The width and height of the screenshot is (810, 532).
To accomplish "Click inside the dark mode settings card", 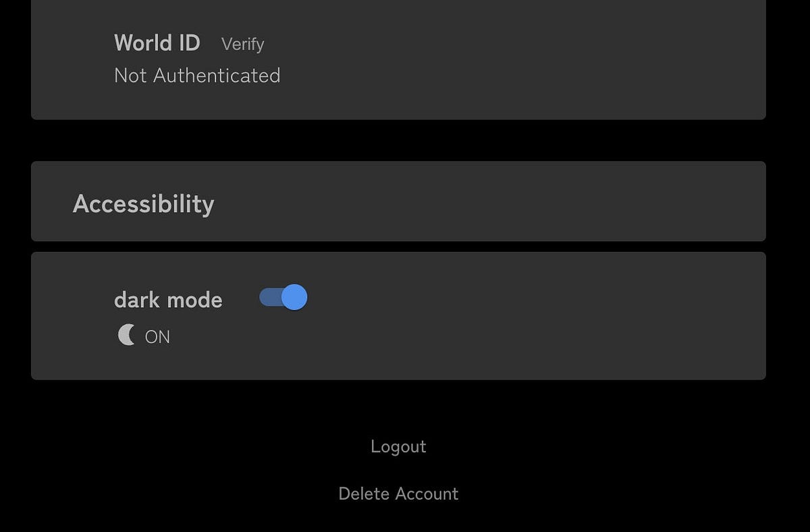I will tap(398, 315).
